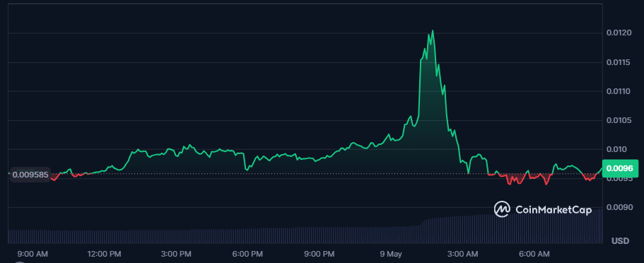
Task: Click the 3:00 AM time label
Action: coord(463,254)
